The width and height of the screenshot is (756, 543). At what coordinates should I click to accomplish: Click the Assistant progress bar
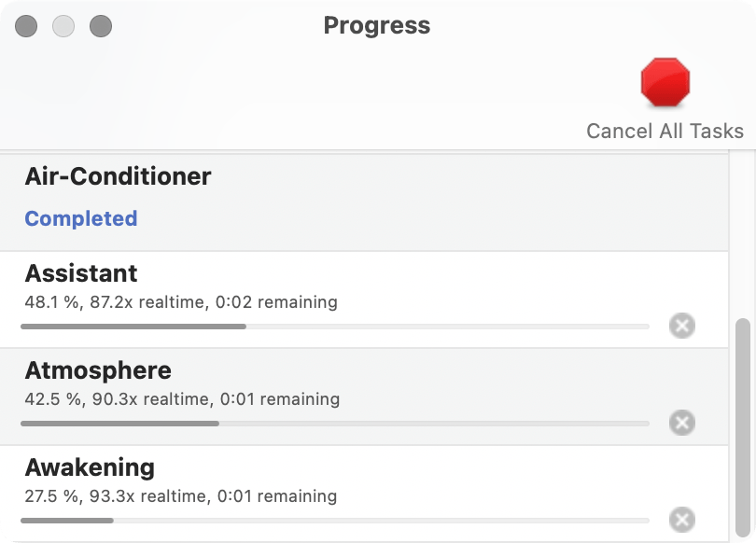334,327
